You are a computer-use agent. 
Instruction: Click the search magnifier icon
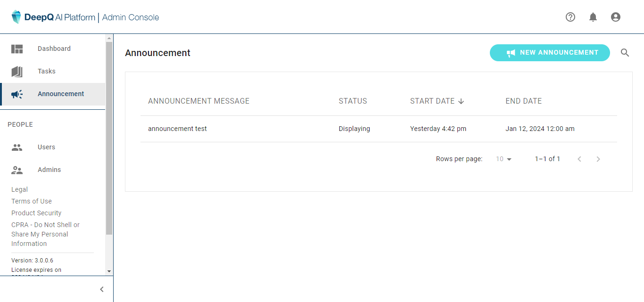pos(625,53)
